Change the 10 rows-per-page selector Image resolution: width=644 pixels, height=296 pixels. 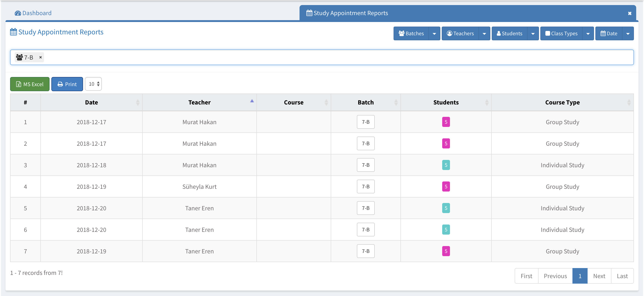pyautogui.click(x=93, y=84)
